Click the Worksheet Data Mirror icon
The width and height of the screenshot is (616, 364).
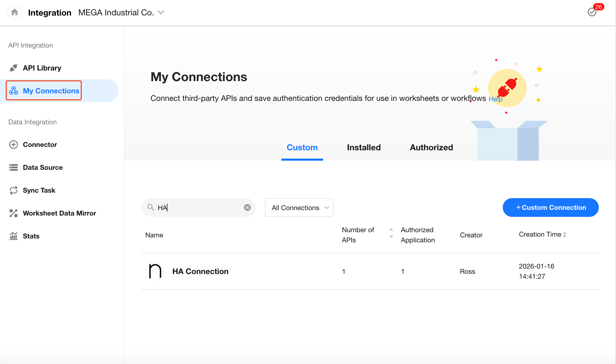pyautogui.click(x=14, y=213)
